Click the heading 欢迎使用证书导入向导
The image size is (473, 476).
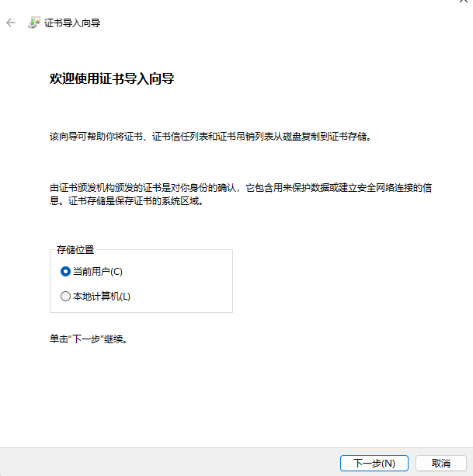[x=112, y=78]
